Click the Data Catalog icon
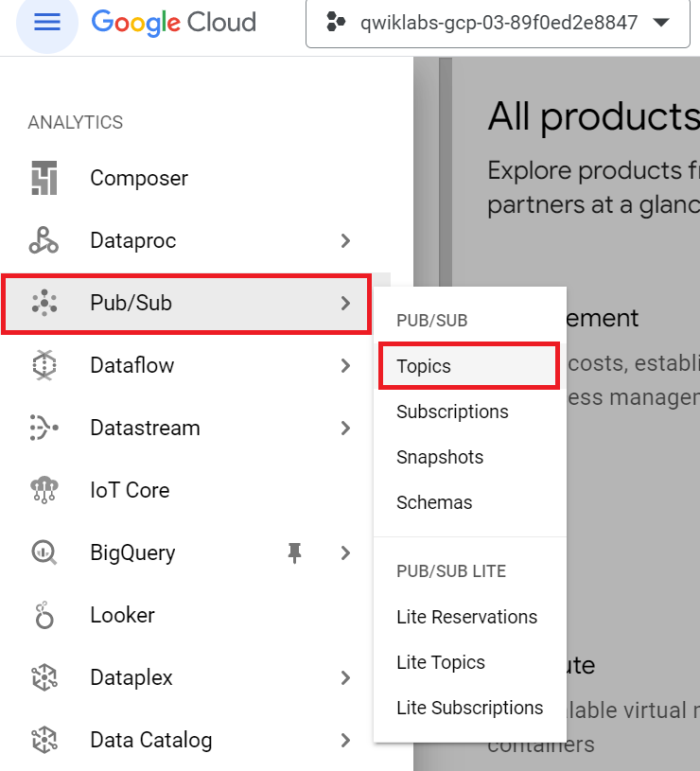Viewport: 700px width, 771px height. [x=44, y=740]
